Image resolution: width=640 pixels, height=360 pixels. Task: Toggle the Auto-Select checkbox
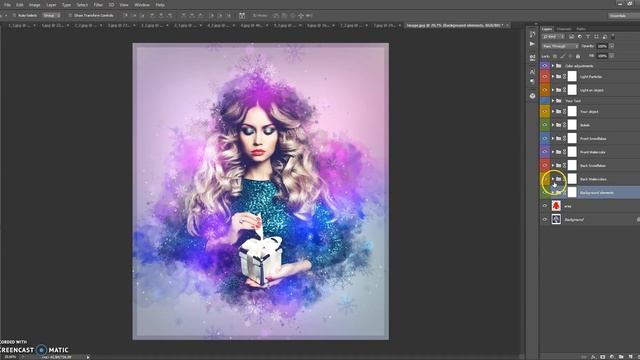[x=14, y=16]
